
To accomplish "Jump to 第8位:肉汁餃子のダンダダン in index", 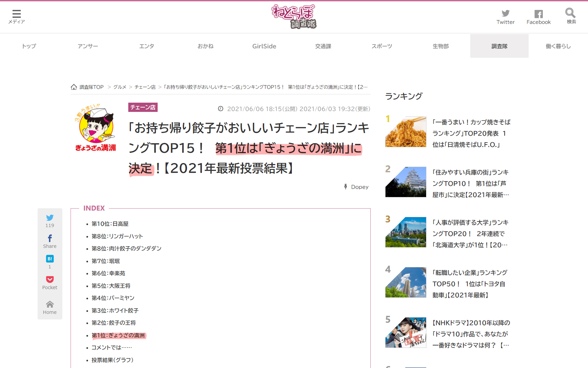I will tap(127, 249).
